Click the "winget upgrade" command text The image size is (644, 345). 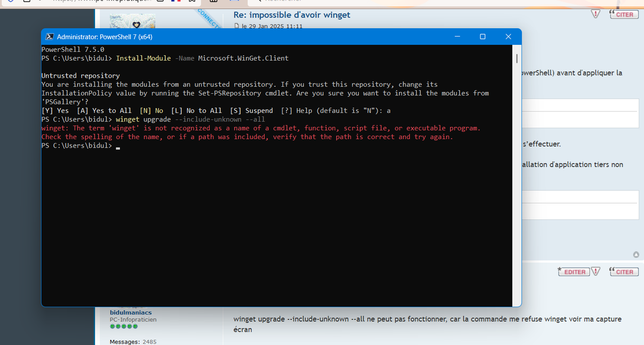coord(143,119)
